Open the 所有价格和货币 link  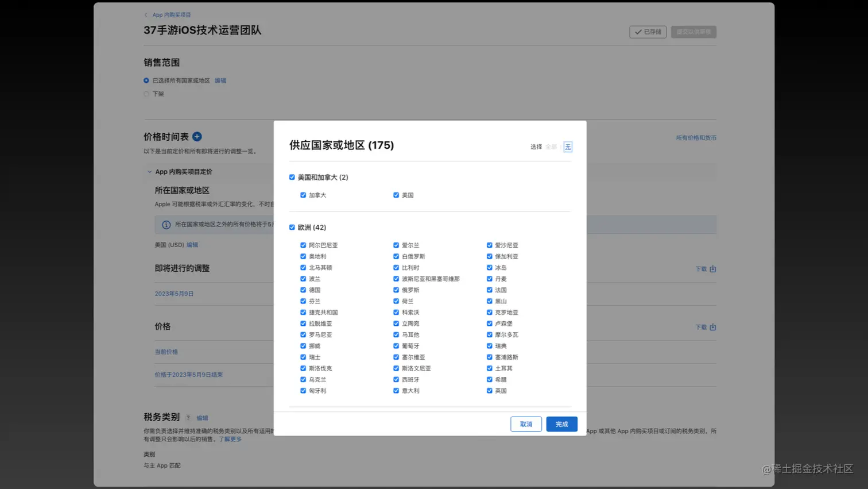(696, 138)
